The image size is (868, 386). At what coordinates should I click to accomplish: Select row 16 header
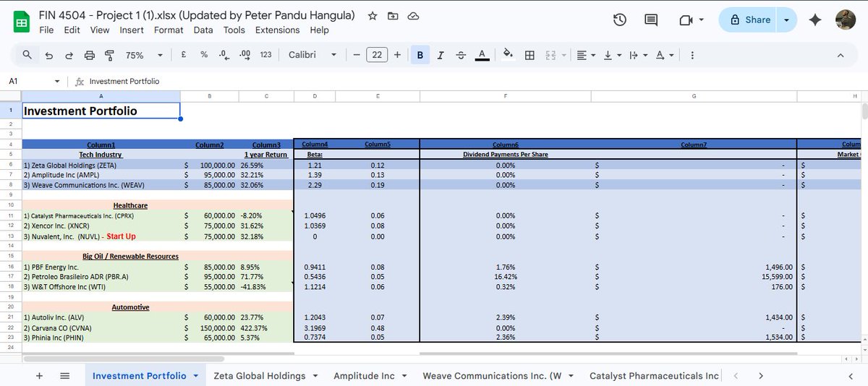coord(11,266)
